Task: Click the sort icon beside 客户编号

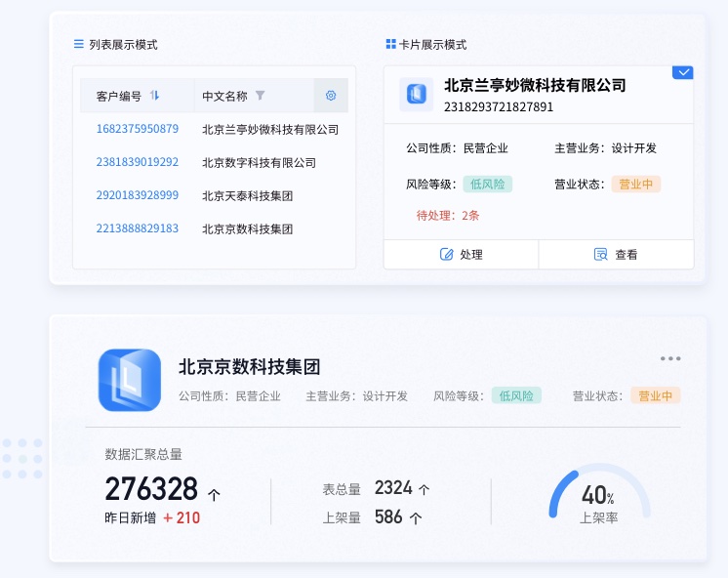Action: [155, 96]
